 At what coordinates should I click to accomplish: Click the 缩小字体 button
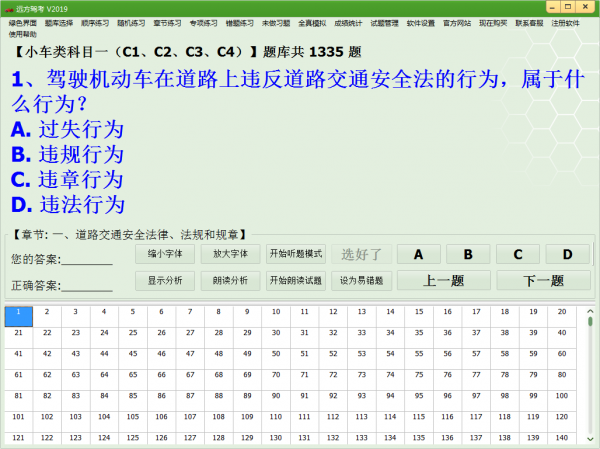coord(165,254)
